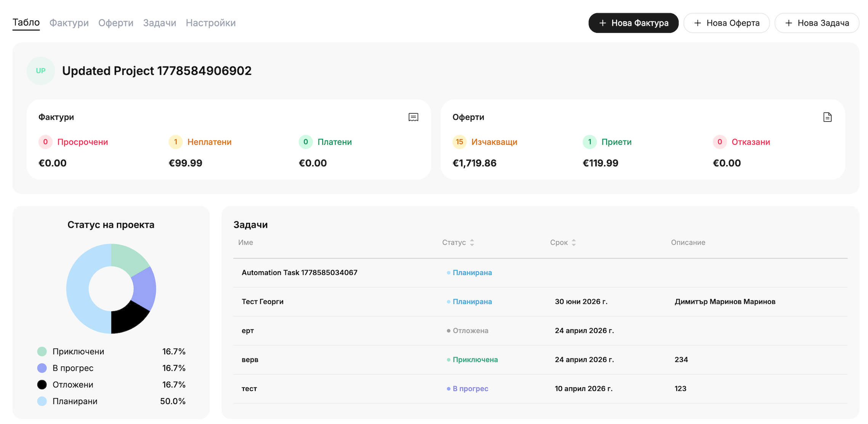Open task Automation Task 1778585034067

pyautogui.click(x=299, y=273)
